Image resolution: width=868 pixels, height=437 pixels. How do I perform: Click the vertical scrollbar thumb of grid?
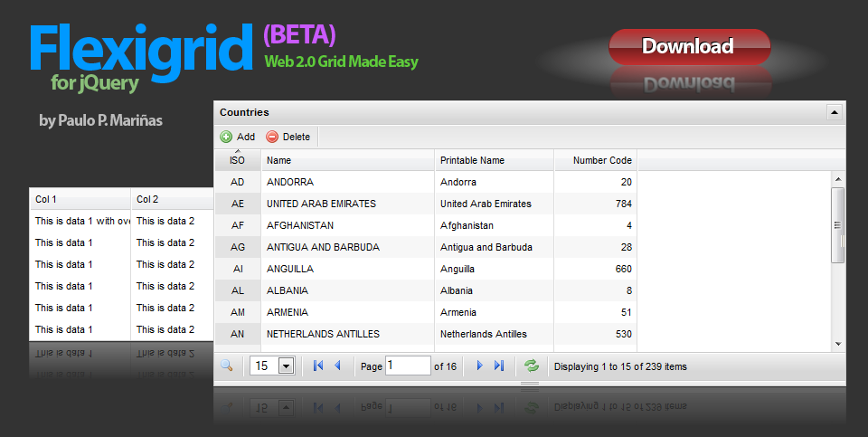coord(838,225)
